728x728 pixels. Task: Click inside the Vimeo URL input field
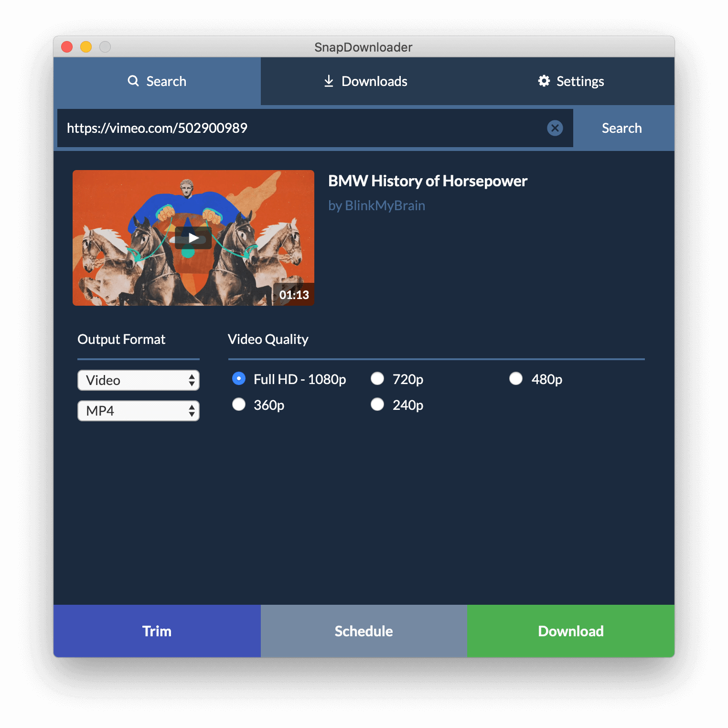coord(310,128)
